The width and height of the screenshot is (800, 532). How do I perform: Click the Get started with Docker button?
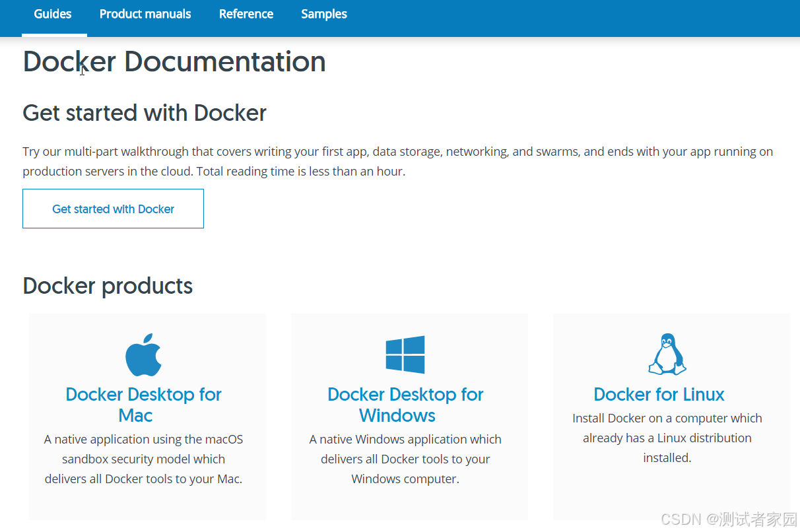tap(113, 209)
